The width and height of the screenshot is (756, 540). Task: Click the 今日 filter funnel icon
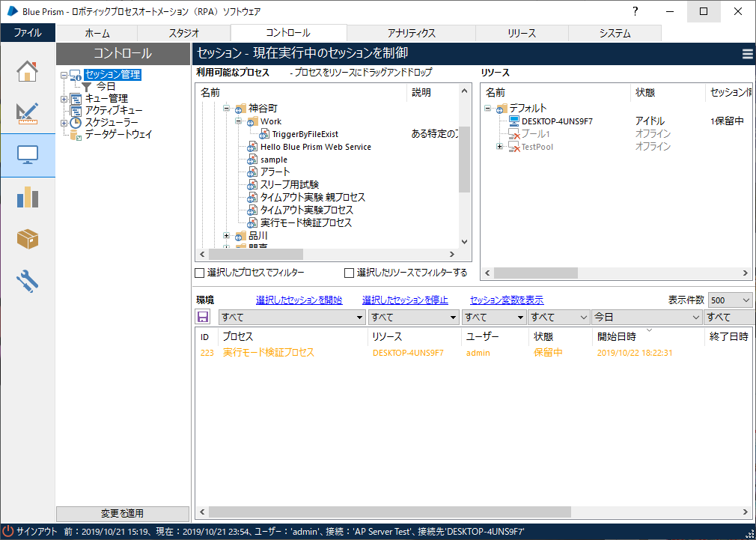(x=86, y=87)
